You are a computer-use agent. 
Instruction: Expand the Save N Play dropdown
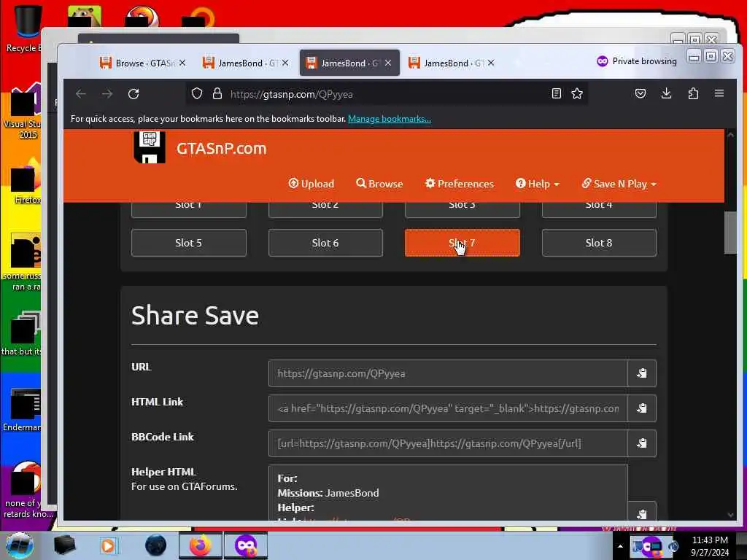pos(619,184)
